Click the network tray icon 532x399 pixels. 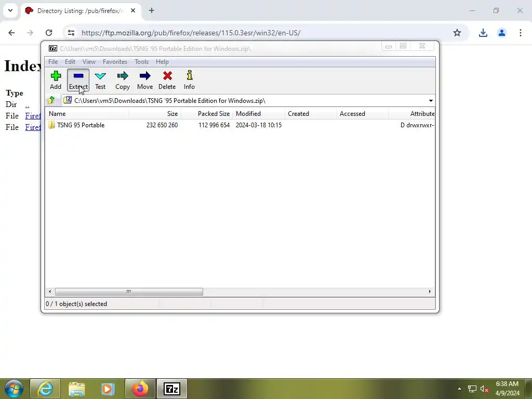tap(472, 389)
